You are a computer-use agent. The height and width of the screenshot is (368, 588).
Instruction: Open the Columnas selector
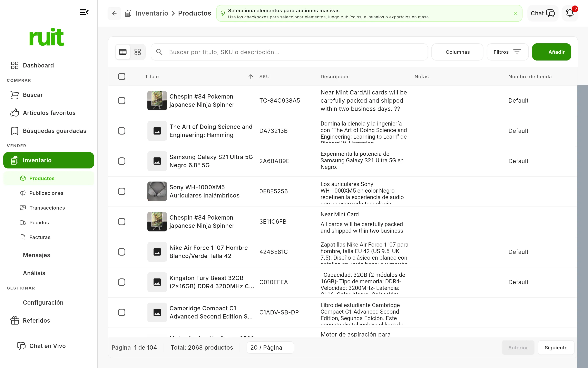(x=457, y=52)
